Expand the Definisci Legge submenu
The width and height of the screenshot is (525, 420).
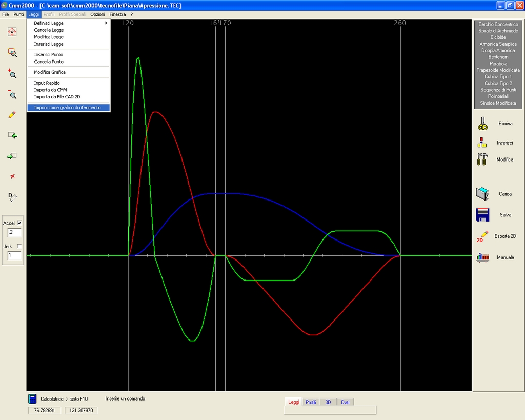69,23
